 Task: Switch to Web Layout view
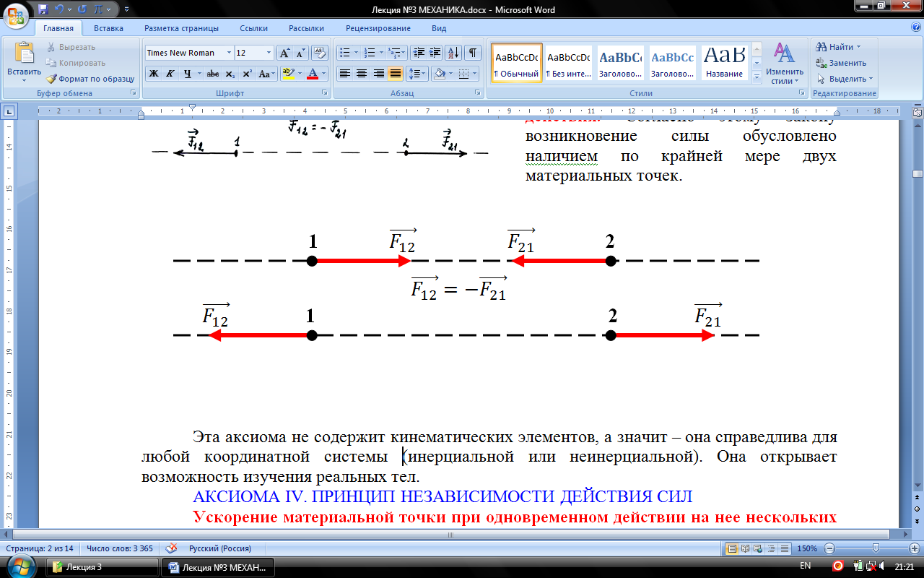(x=759, y=548)
